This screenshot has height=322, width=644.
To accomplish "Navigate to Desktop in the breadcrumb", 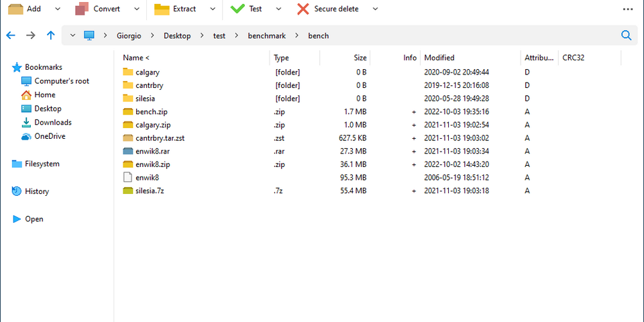I will pyautogui.click(x=177, y=36).
